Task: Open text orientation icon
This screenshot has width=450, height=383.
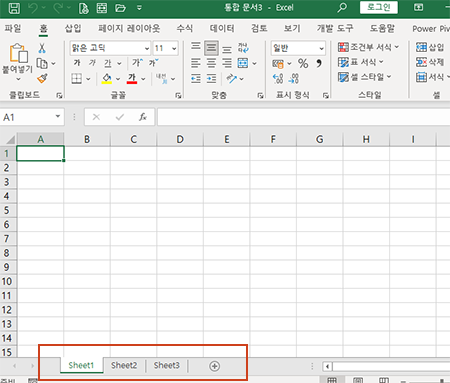Action: coord(231,79)
